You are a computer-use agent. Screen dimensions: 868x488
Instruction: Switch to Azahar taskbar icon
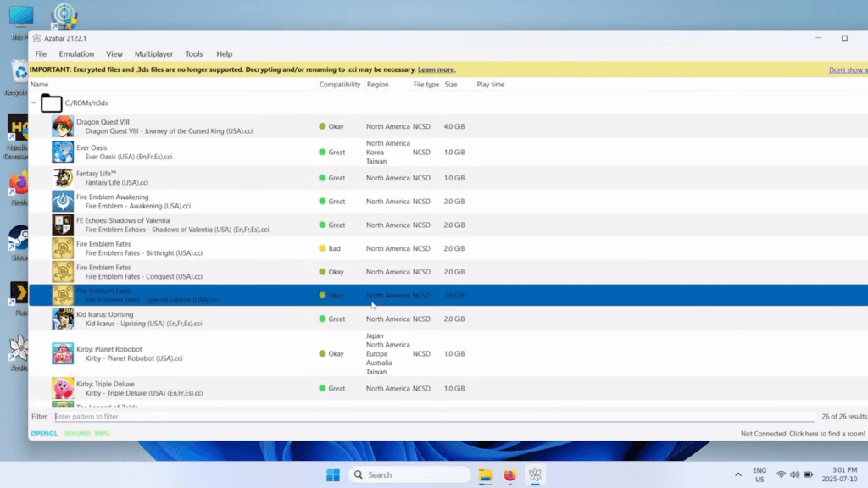(x=535, y=474)
